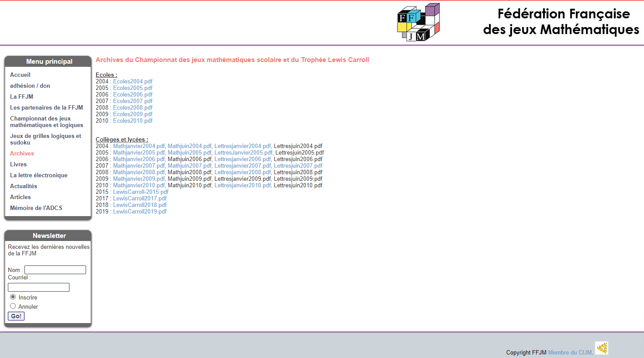Click the CIJM badge icon in footer
Screen dimensions: 644x358
tap(602, 348)
